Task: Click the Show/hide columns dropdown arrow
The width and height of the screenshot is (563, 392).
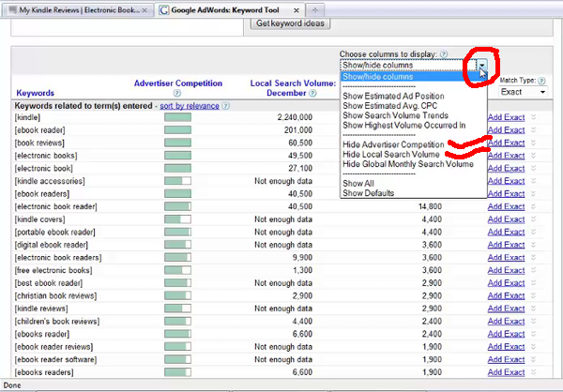Action: pos(482,66)
